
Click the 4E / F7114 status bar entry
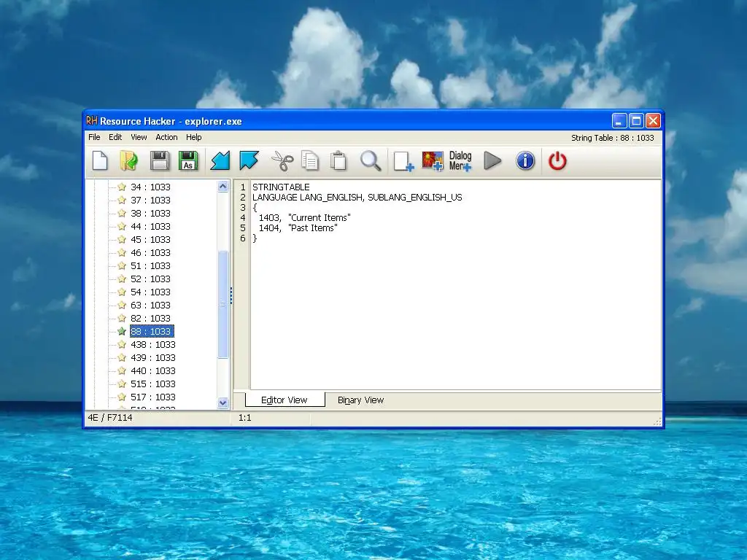coord(110,418)
